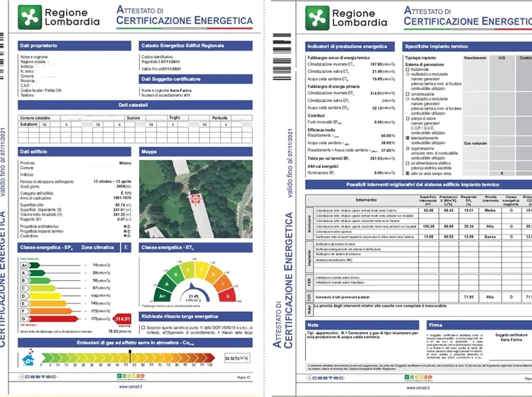Click the A+ segment of the ET gauge
Screen dimensions: 532x397
(x=162, y=296)
